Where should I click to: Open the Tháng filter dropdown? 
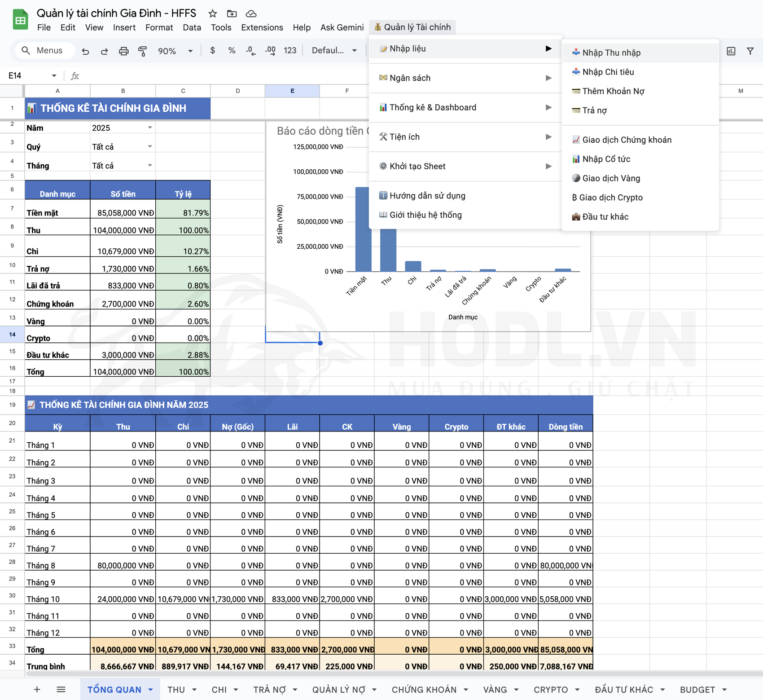(x=149, y=166)
